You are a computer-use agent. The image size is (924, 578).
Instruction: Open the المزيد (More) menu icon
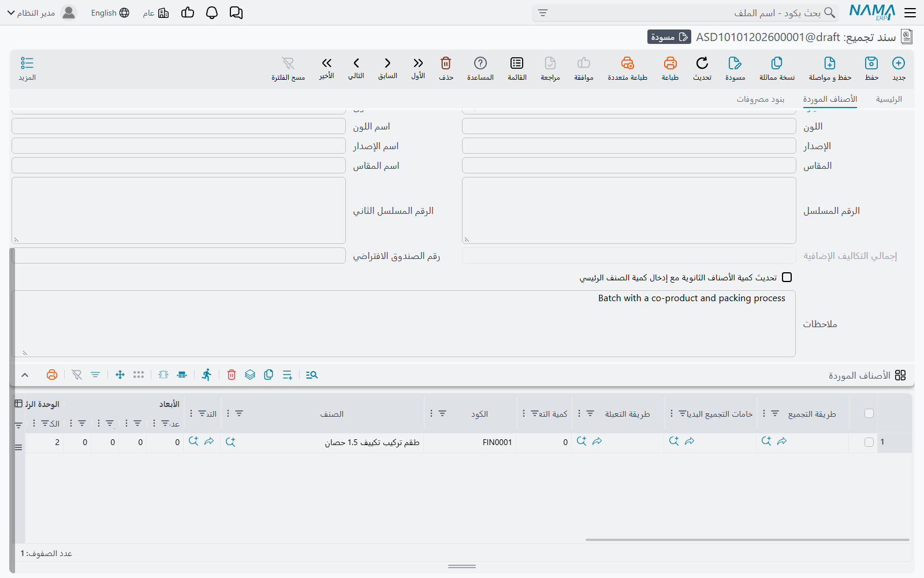click(x=27, y=63)
